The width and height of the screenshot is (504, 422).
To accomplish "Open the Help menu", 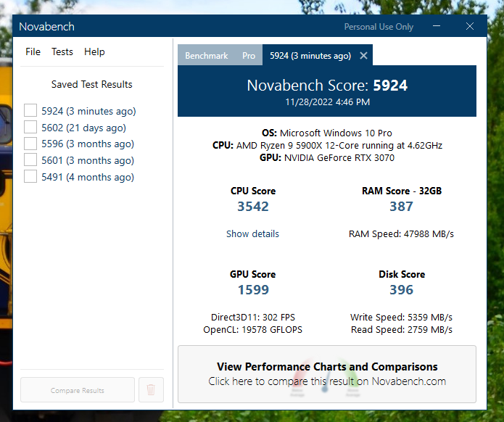I will coord(94,51).
